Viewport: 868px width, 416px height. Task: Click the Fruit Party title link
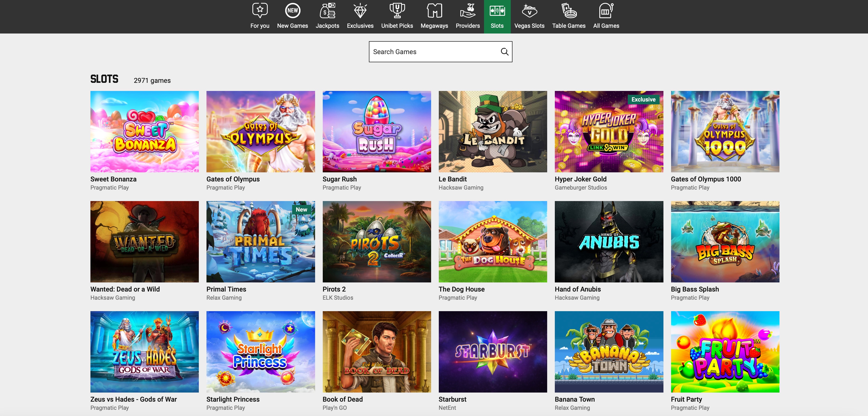click(x=686, y=399)
